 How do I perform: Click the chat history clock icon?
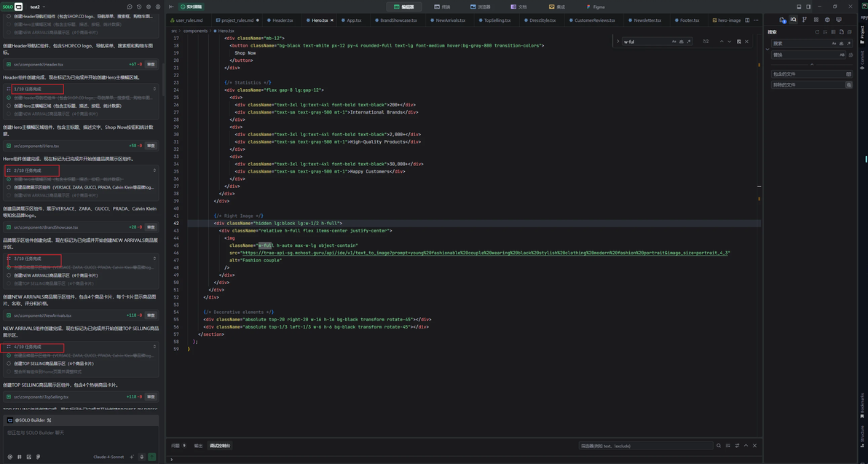(139, 7)
